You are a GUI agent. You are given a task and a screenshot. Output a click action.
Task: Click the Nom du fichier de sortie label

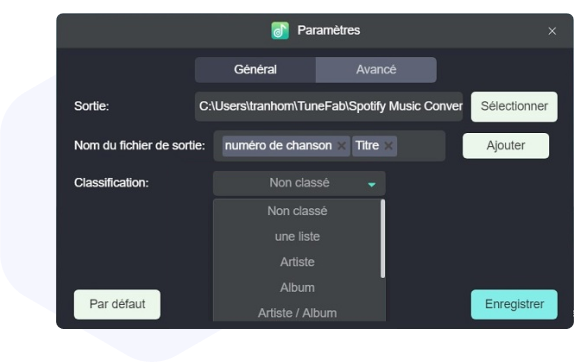[x=140, y=146]
